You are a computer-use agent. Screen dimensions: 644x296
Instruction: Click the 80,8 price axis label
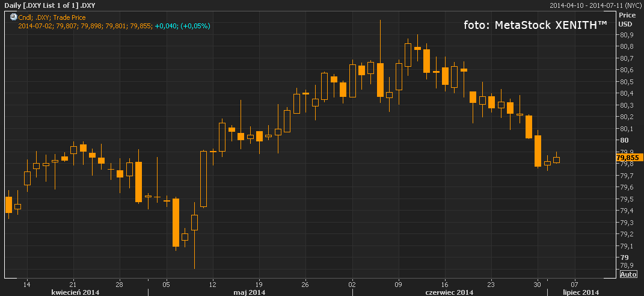point(626,46)
